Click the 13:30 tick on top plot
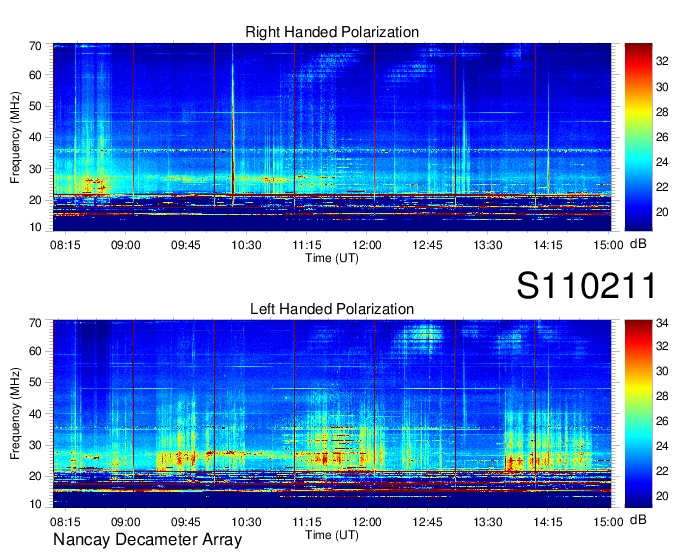680x552 pixels. [x=487, y=245]
